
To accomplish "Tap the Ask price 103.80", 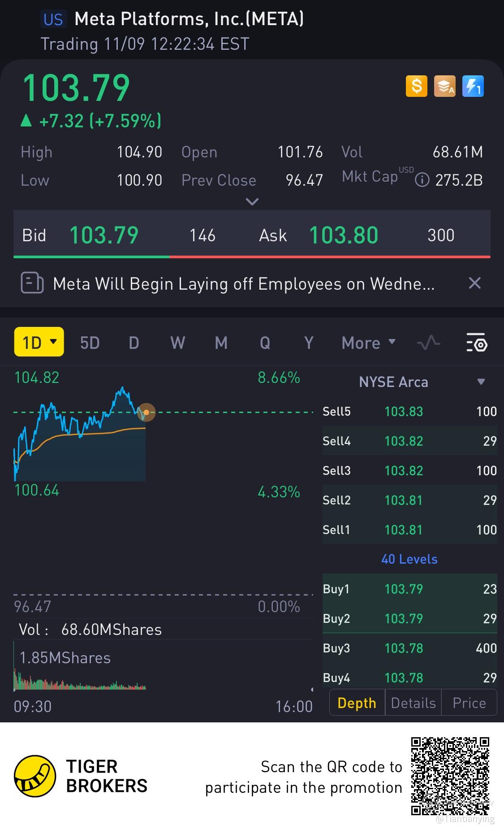I will point(344,235).
